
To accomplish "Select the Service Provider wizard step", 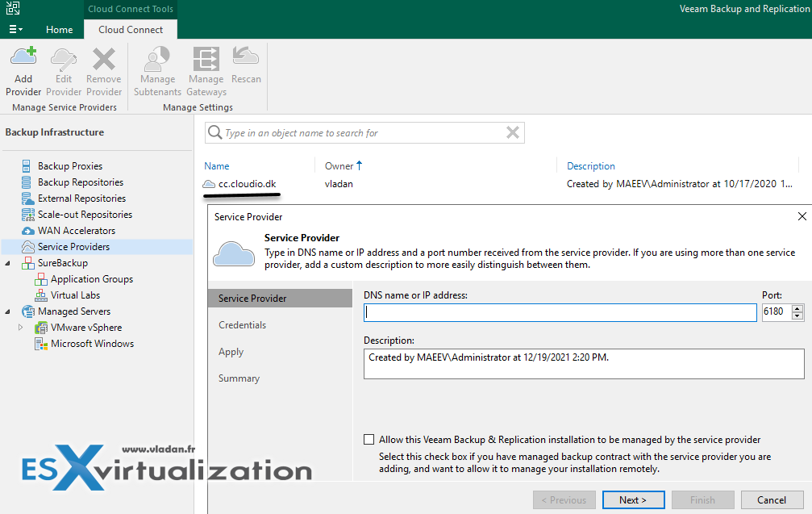I will tap(280, 298).
